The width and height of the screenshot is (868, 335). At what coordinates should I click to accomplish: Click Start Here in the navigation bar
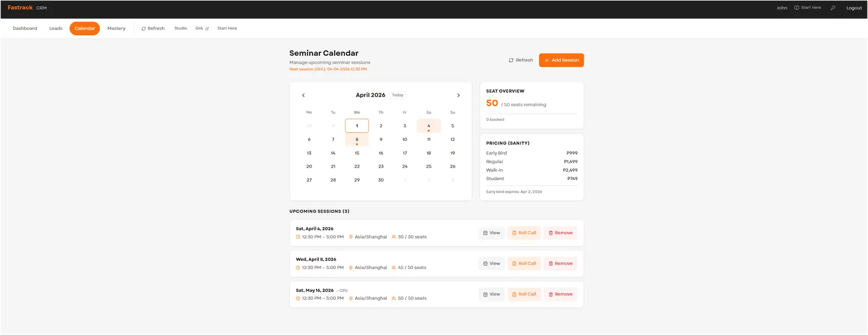tap(227, 28)
